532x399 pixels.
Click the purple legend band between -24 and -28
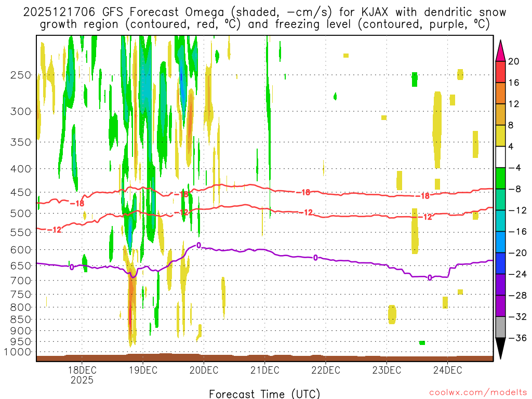click(500, 284)
